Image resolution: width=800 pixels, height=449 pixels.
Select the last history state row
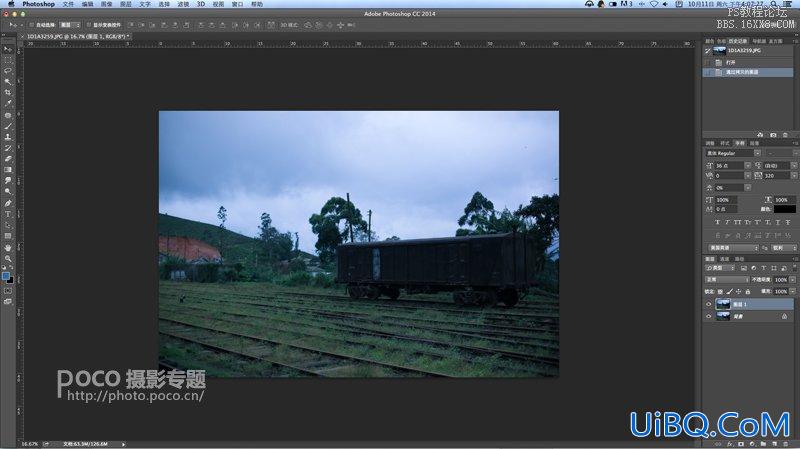click(748, 72)
